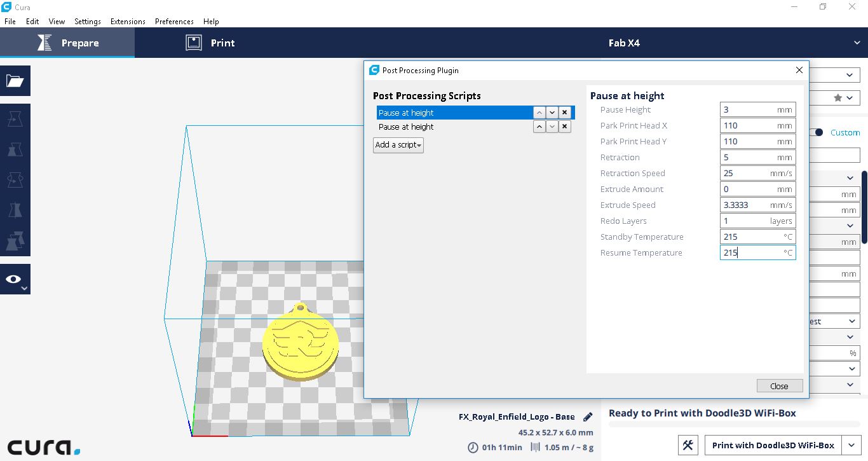Click Print with Doodle3D WiFi-Box
The width and height of the screenshot is (868, 461).
[x=773, y=445]
